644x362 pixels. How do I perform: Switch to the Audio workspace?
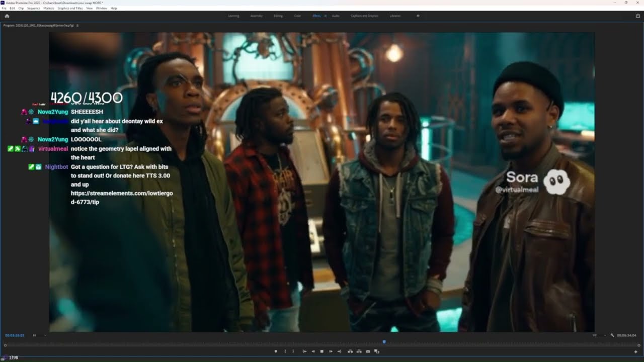click(336, 16)
